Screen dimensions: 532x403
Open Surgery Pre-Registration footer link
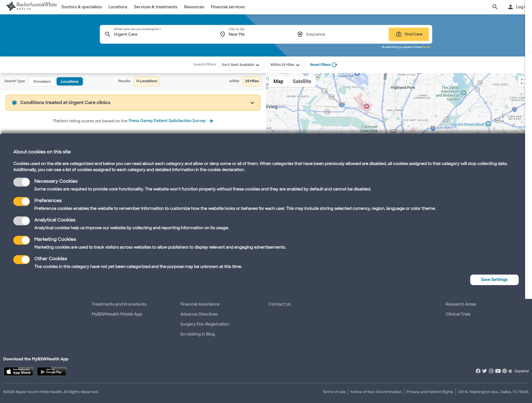coord(204,324)
